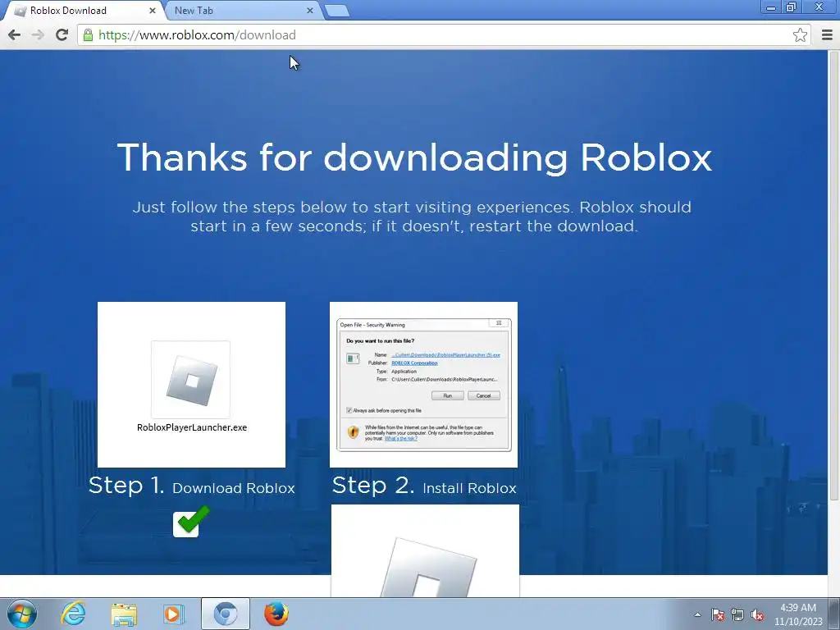Click the network status tray icon
The image size is (840, 630).
(x=737, y=614)
